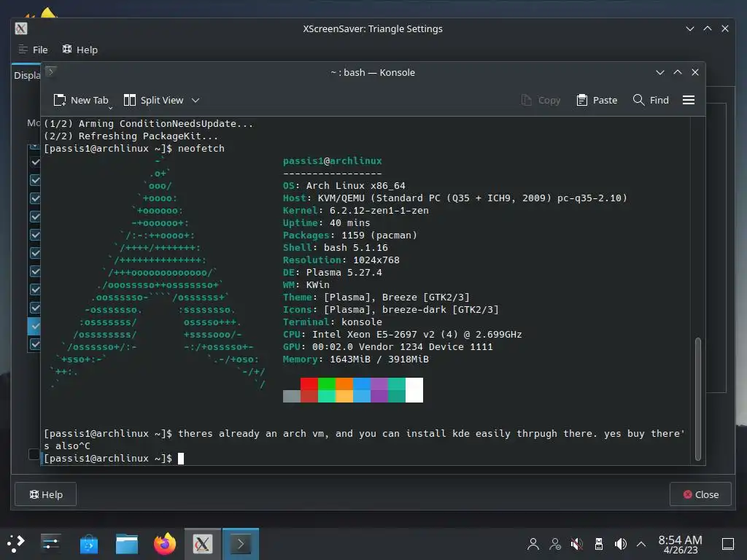The height and width of the screenshot is (560, 747).
Task: Open Find search in Konsole
Action: (x=651, y=100)
